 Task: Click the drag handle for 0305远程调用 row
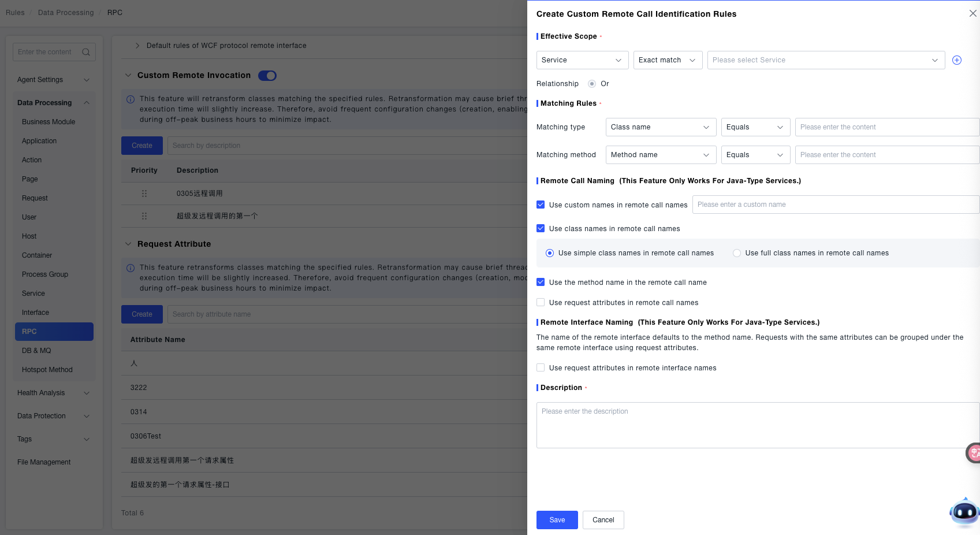144,194
